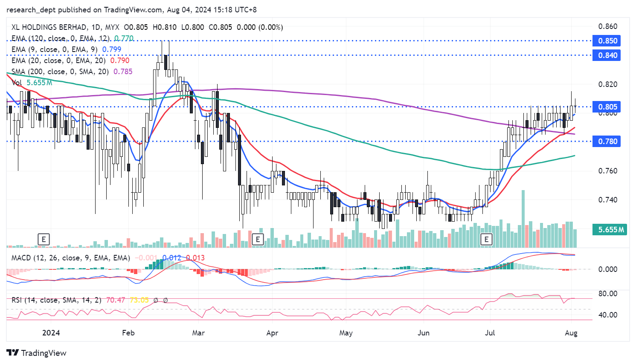Viewport: 636px width, 364px height.
Task: Click the 0.805 current price label
Action: pyautogui.click(x=607, y=107)
